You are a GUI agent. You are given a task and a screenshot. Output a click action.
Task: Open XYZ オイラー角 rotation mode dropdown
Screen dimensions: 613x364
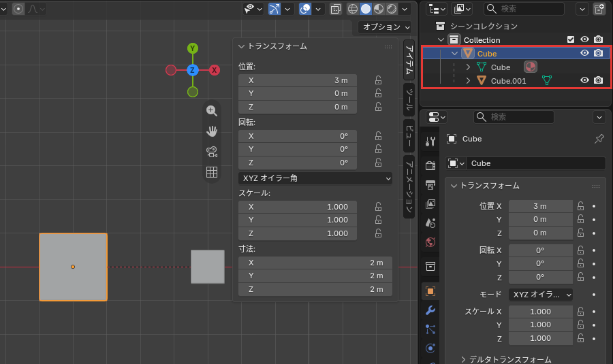315,178
